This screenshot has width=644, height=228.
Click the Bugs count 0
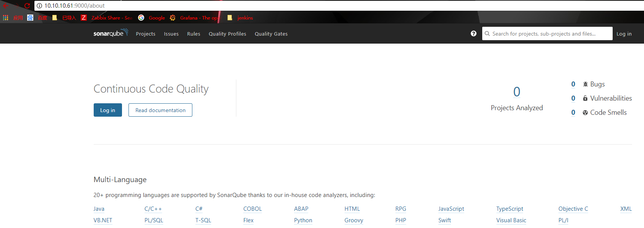pos(573,84)
